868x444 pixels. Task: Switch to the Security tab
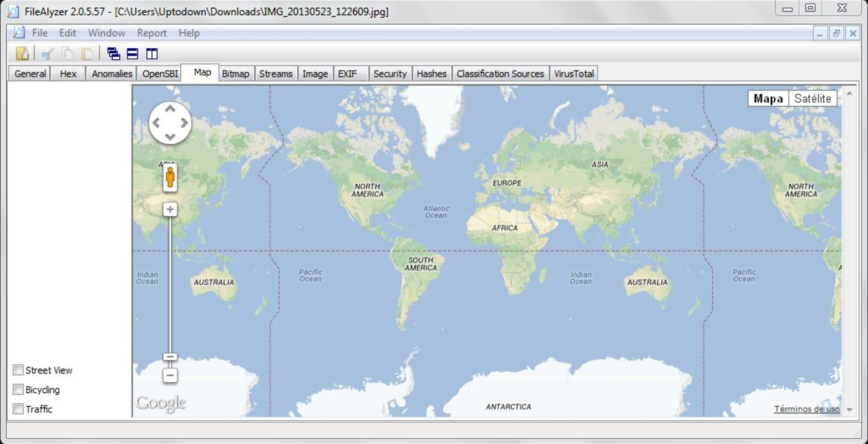tap(390, 74)
